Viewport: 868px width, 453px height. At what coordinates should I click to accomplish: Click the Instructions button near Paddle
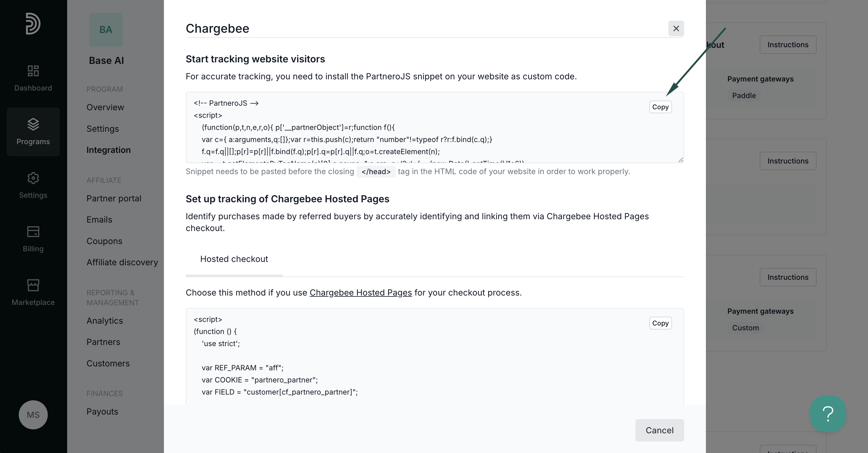tap(788, 45)
